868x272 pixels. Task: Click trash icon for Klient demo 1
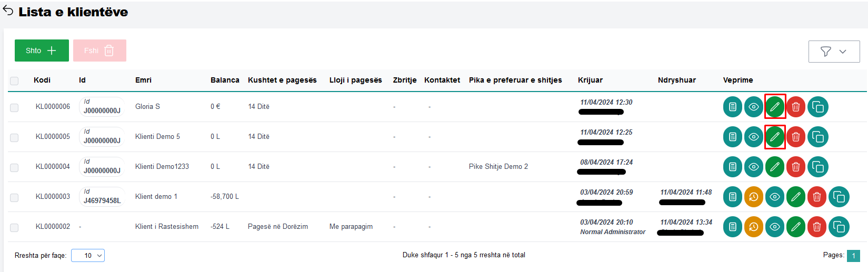click(x=817, y=197)
